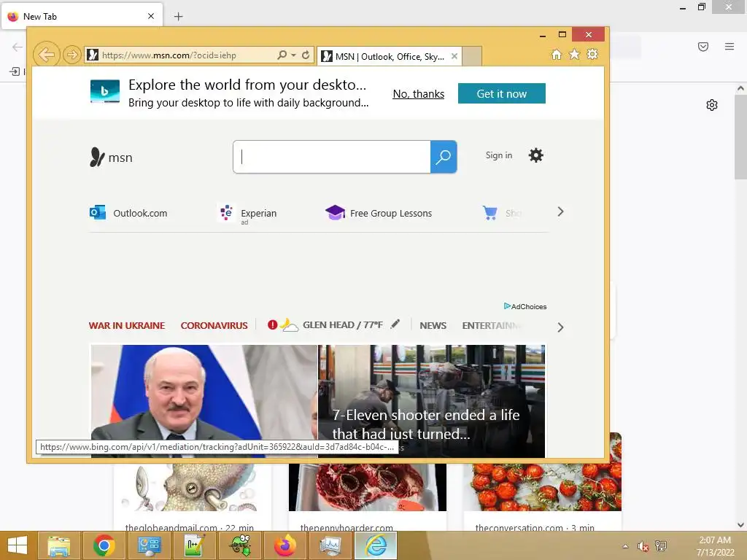Screen dimensions: 747x560
Task: Open the NEWS section
Action: pyautogui.click(x=433, y=326)
